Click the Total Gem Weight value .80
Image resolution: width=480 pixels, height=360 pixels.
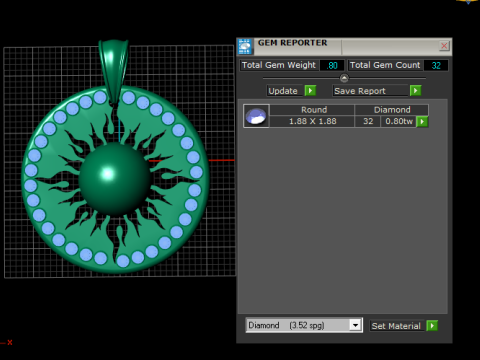[332, 65]
